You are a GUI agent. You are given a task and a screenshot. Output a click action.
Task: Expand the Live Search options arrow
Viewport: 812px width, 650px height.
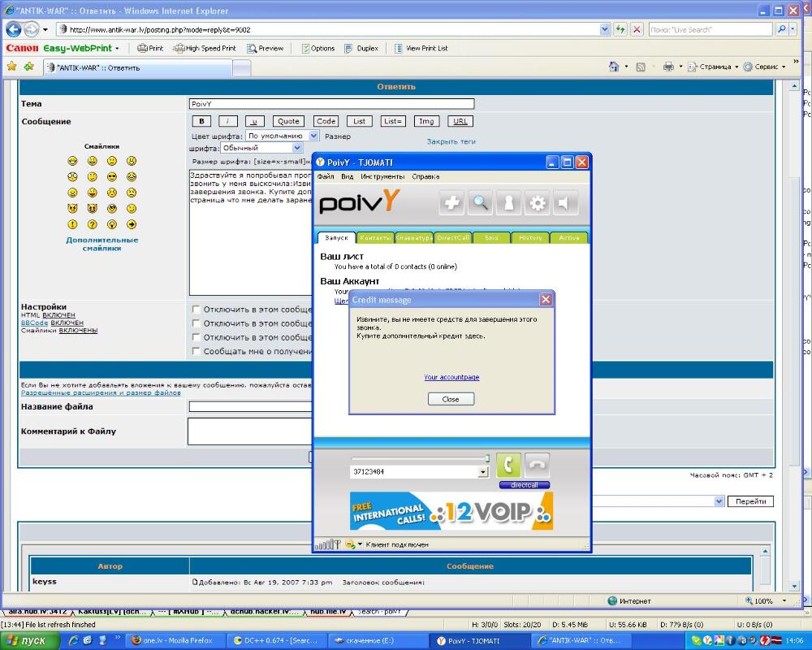pyautogui.click(x=793, y=29)
